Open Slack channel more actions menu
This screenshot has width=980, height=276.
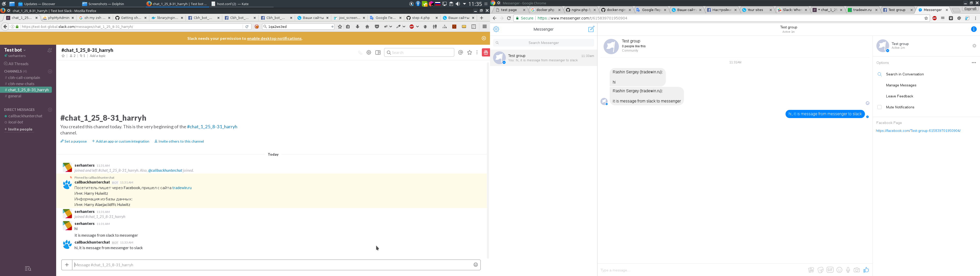pyautogui.click(x=477, y=53)
